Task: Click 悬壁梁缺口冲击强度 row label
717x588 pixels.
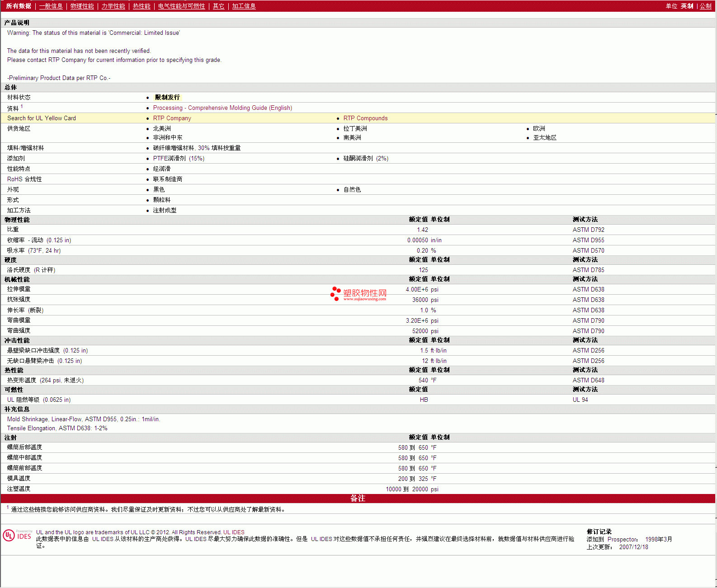Action: coord(47,351)
